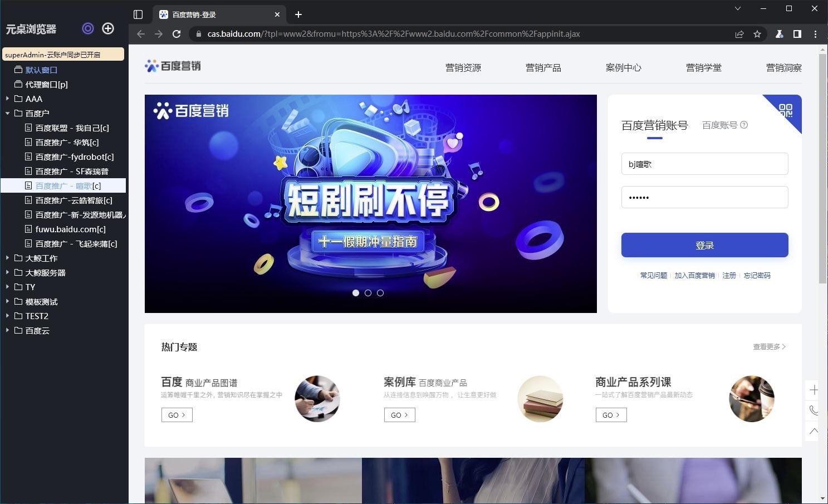The width and height of the screenshot is (828, 504).
Task: Expand the 大鲸工作 folder
Action: tap(7, 258)
